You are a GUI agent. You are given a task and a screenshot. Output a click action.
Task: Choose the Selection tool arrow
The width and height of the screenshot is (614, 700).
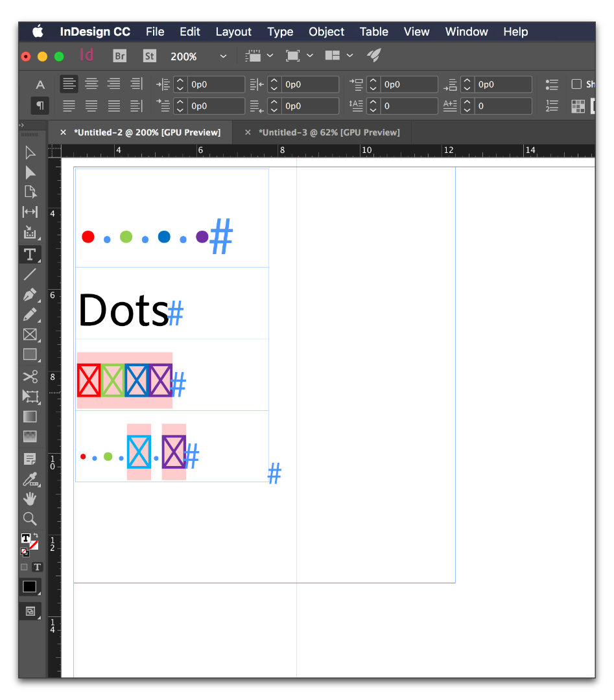[30, 153]
